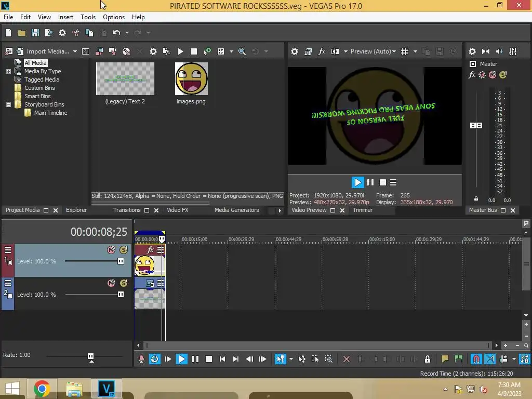Toggle Master bus solo button
The width and height of the screenshot is (532, 399).
(x=503, y=75)
